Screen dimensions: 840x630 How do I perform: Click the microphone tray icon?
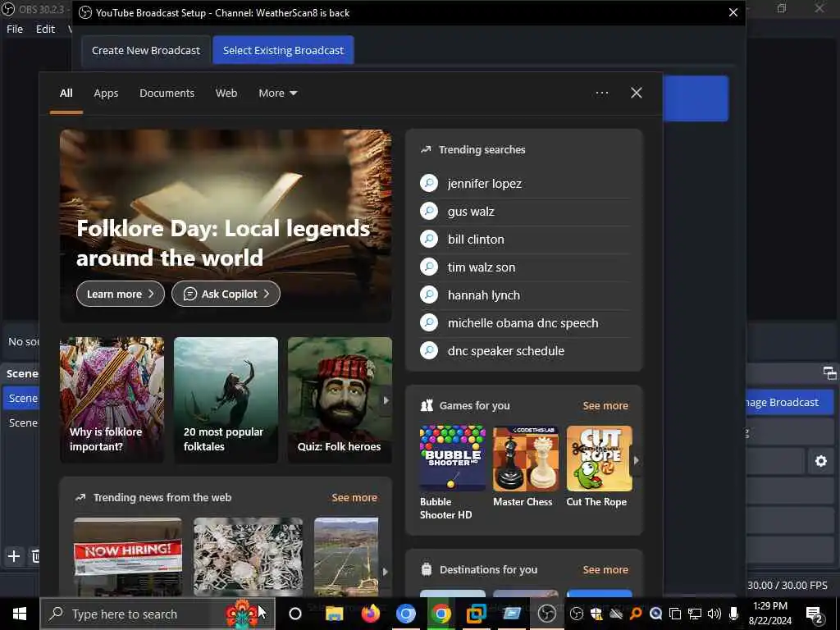[734, 614]
